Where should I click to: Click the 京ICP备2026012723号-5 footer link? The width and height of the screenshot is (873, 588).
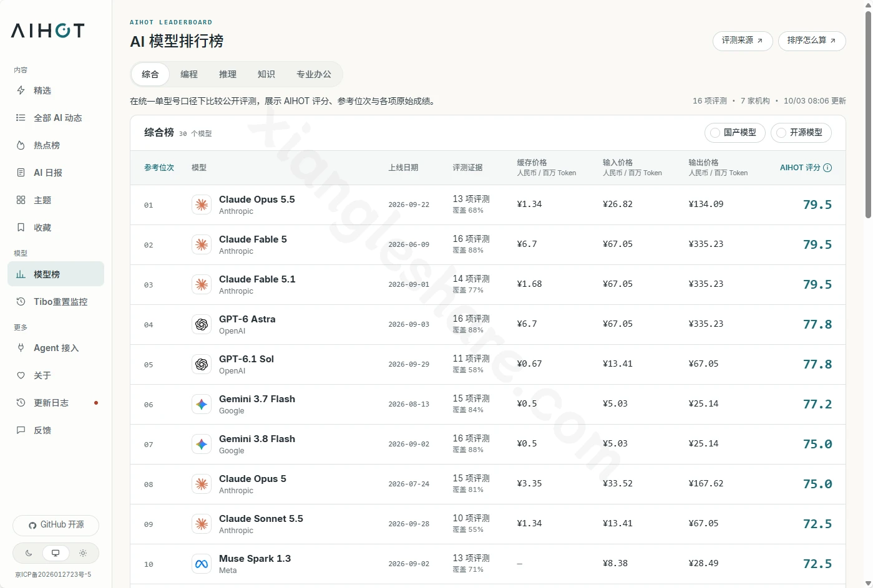(x=54, y=575)
